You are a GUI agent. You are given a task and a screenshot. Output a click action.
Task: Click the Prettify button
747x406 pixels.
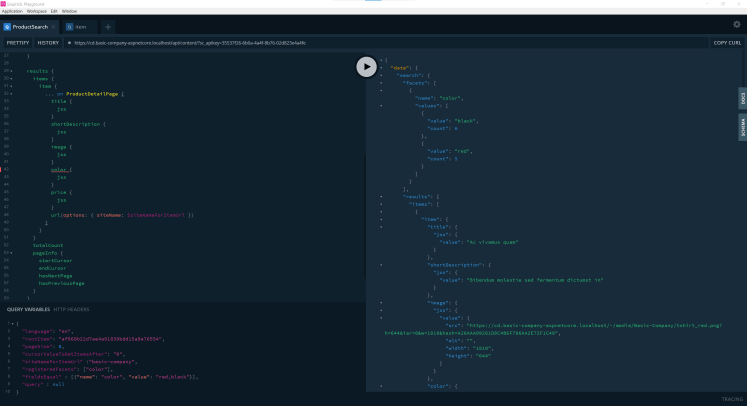click(x=18, y=43)
